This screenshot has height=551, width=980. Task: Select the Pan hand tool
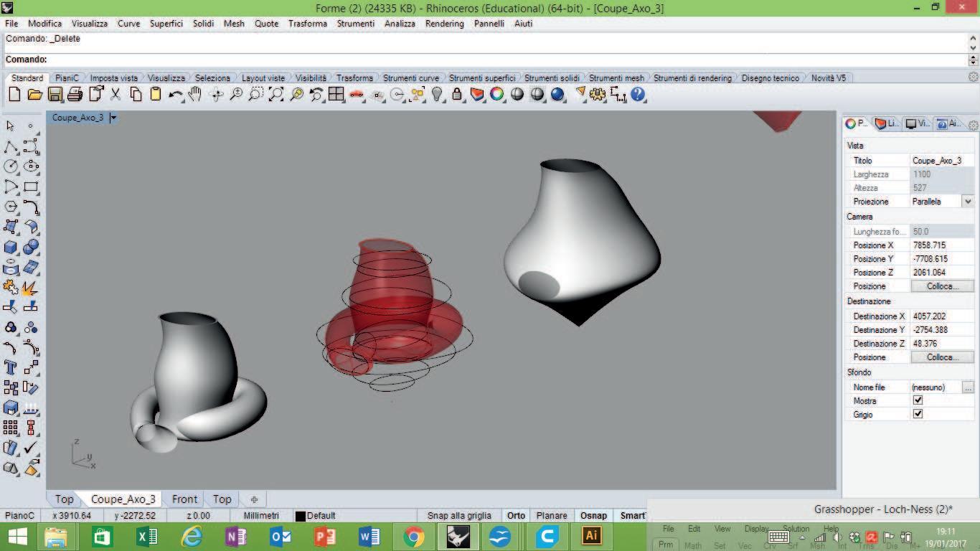(195, 94)
